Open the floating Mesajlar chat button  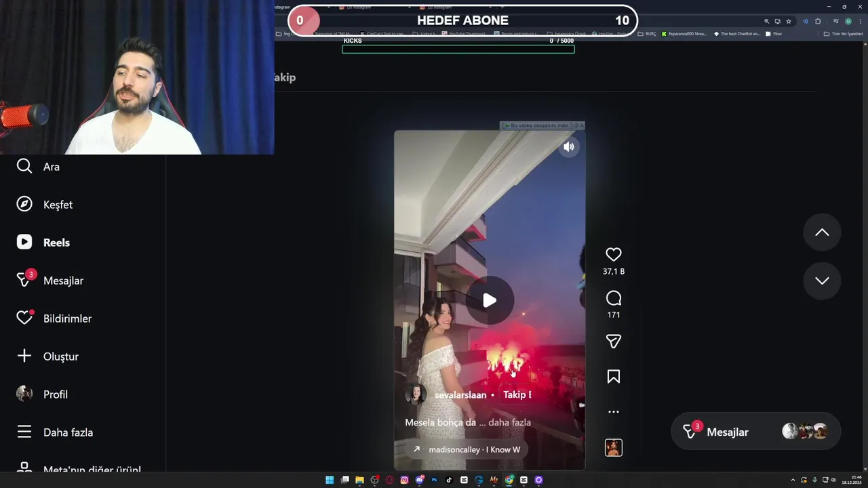coord(756,432)
